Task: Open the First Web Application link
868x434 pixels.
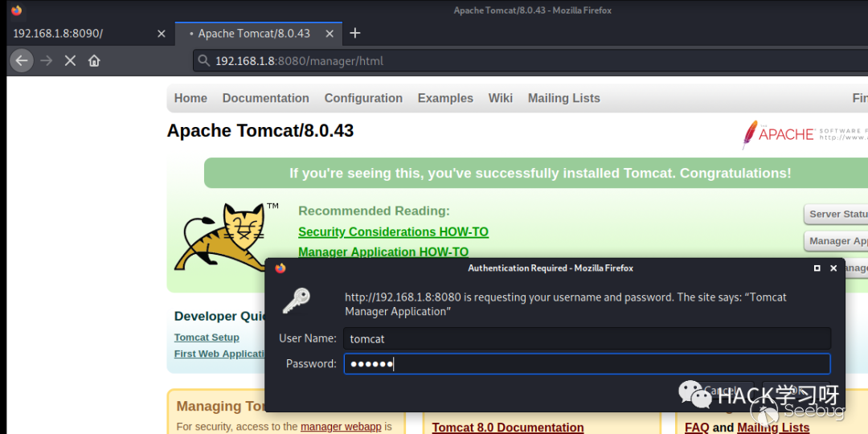Action: click(219, 354)
